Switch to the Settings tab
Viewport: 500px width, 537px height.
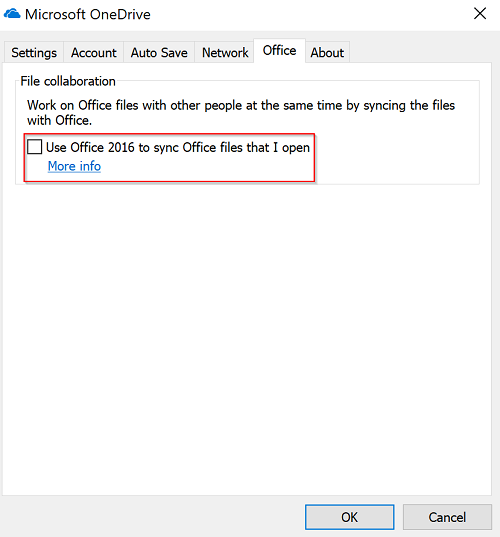(x=34, y=53)
